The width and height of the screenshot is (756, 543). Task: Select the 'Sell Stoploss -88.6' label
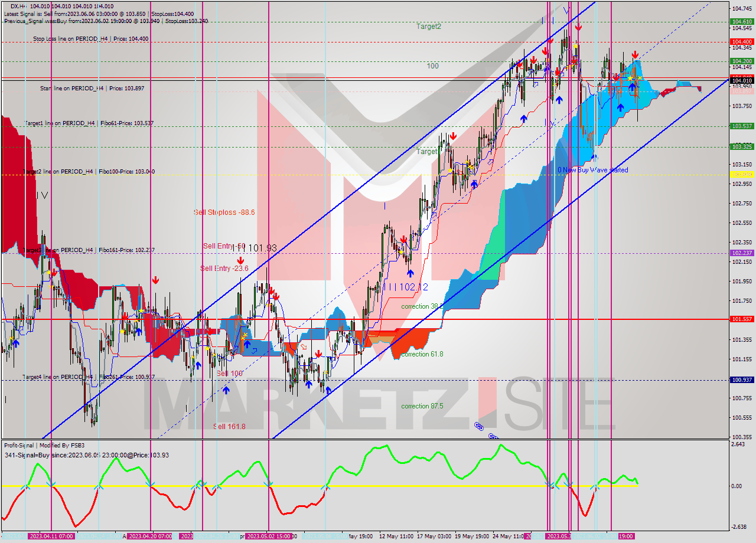pyautogui.click(x=224, y=212)
